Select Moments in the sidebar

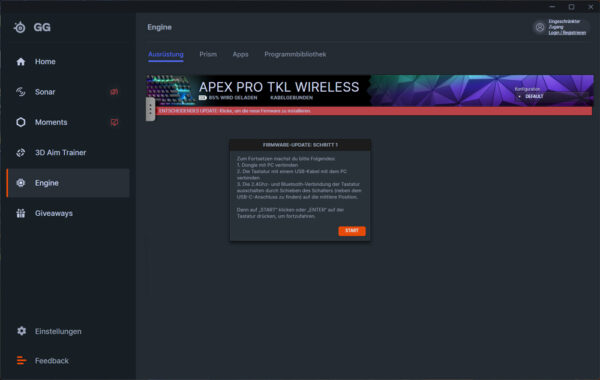[68, 122]
